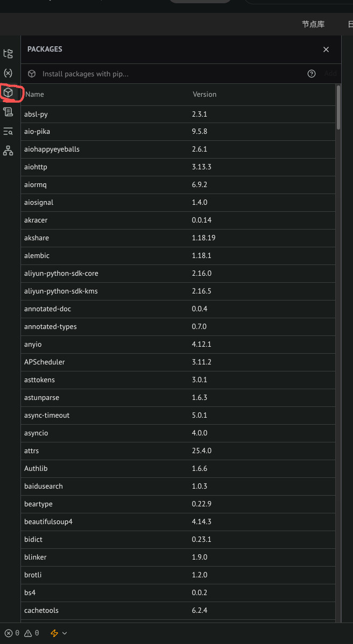Click the errors count status icon
The width and height of the screenshot is (353, 644).
click(x=12, y=633)
